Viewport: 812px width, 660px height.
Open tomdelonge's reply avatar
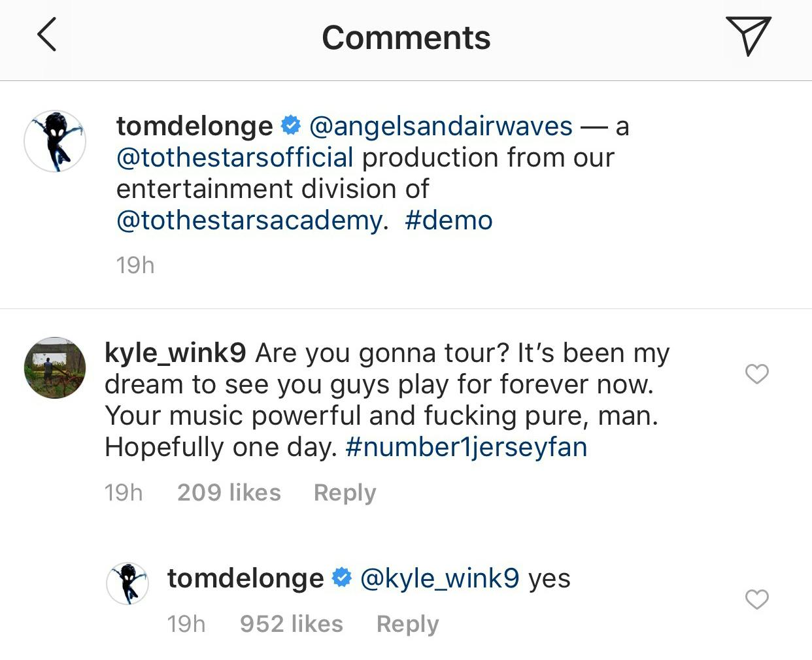click(128, 582)
